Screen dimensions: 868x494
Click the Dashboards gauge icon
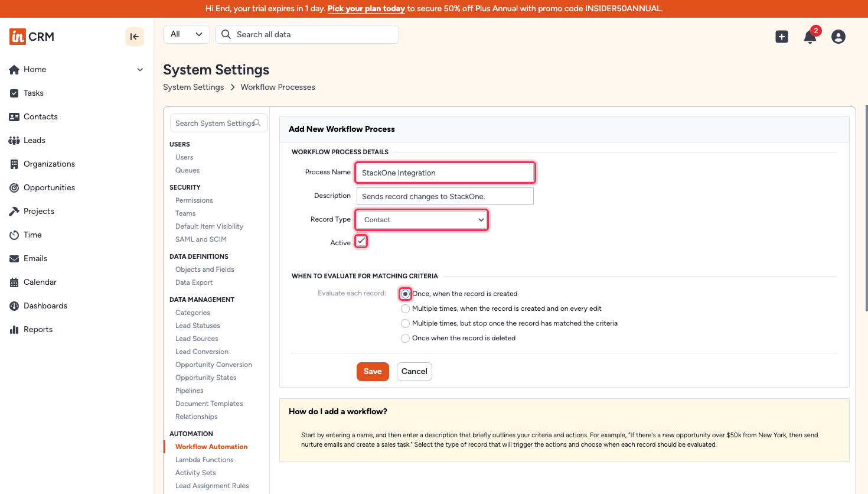14,306
